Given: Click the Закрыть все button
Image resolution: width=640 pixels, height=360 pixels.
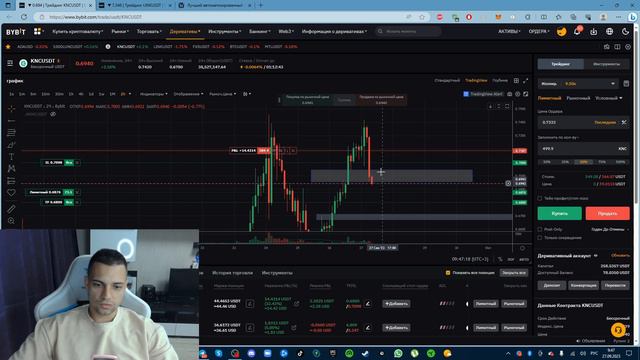Looking at the screenshot, I should pyautogui.click(x=513, y=273).
